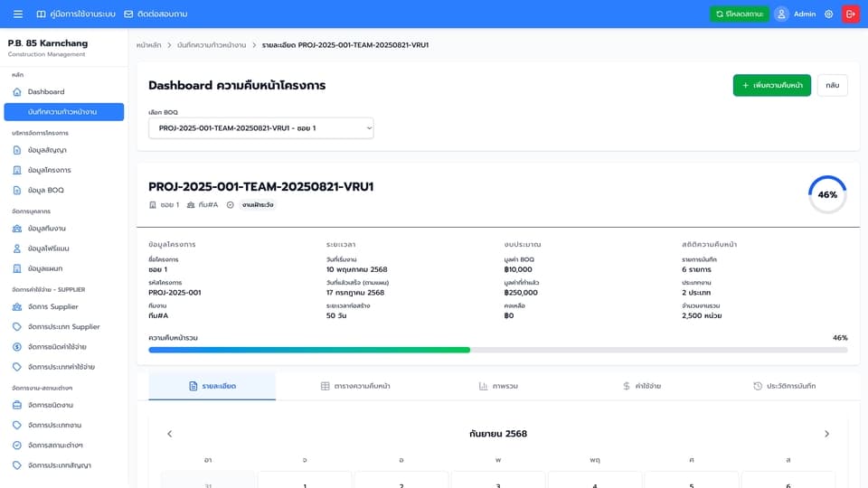868x488 pixels.
Task: Click the จัดการประเภท Supplier tag icon
Action: tap(17, 326)
